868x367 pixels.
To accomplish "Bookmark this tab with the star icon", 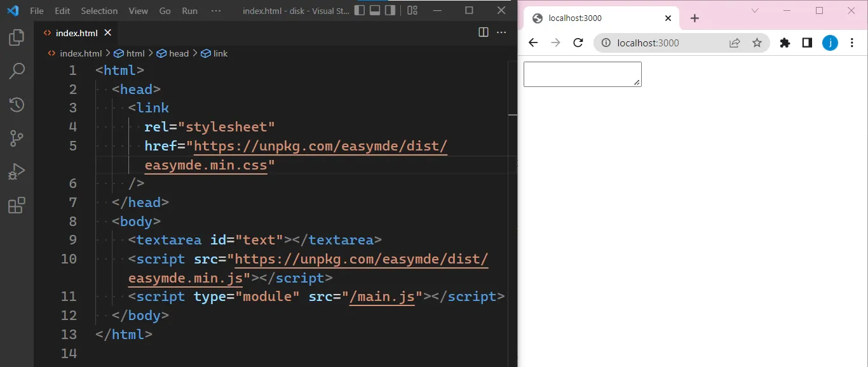I will point(757,43).
